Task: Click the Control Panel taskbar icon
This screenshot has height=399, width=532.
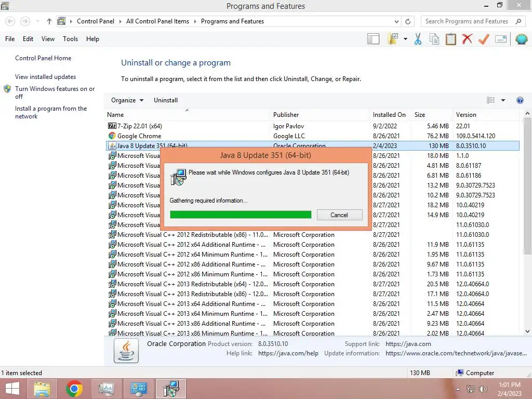Action: [138, 389]
